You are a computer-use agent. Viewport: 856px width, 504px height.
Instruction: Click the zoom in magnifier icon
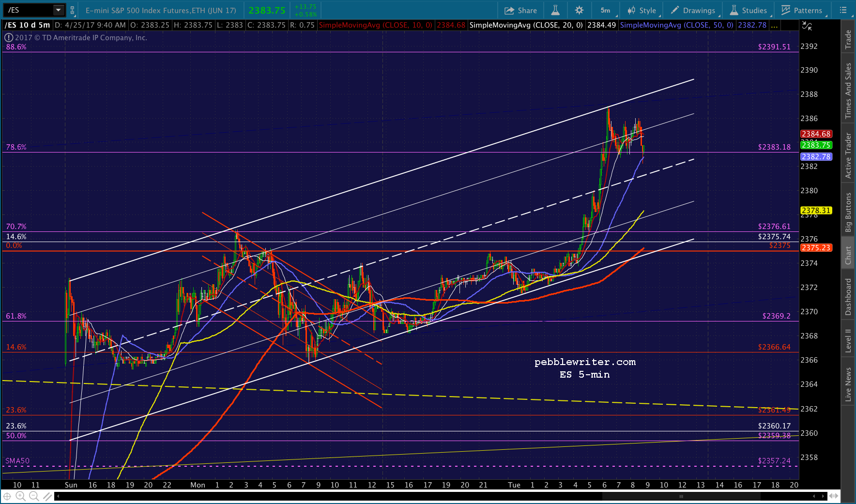pyautogui.click(x=20, y=496)
